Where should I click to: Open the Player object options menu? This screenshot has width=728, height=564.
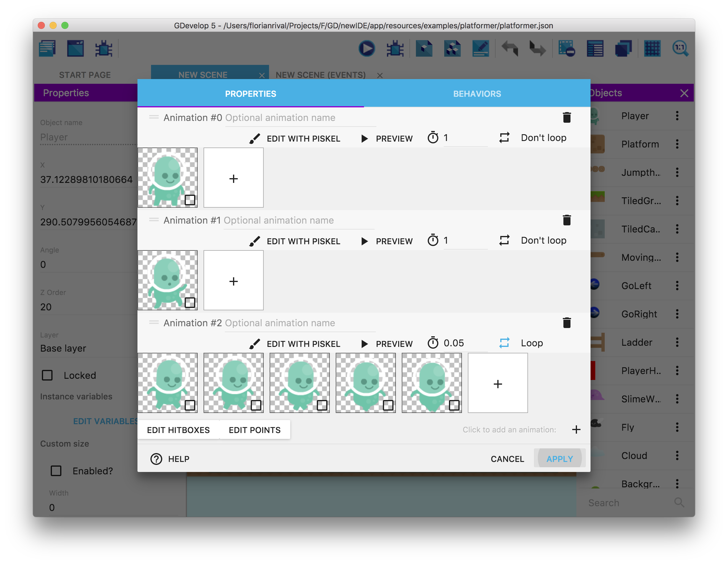click(x=677, y=116)
